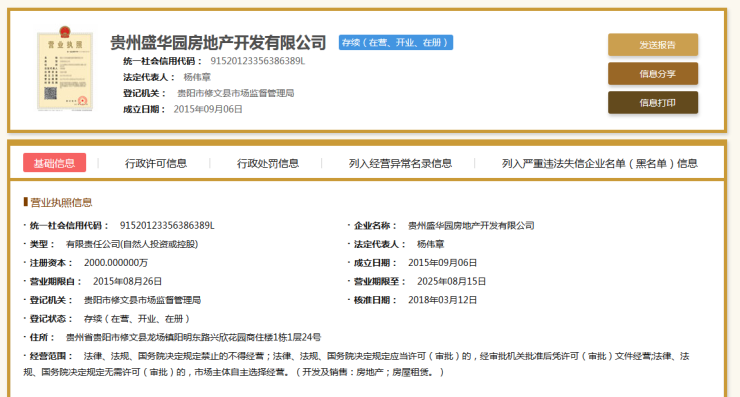
Task: Click company type 有限责任公司(自然人投资或控股)
Action: point(132,244)
